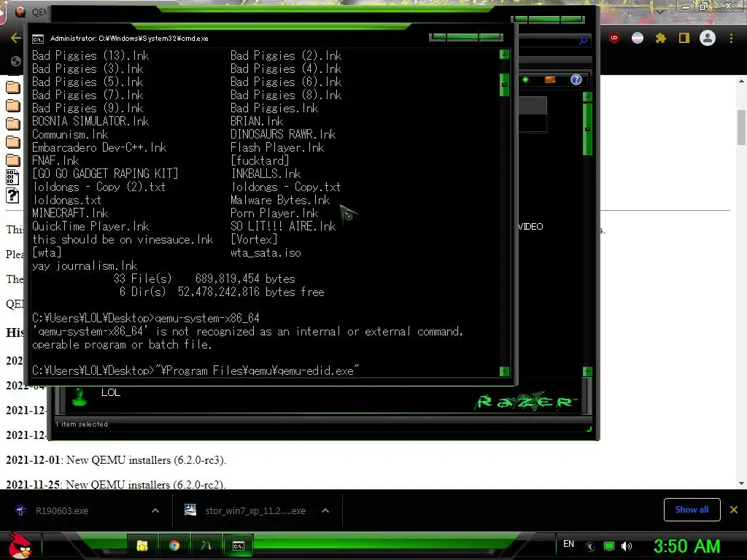Viewport: 747px width, 560px height.
Task: Click cmd window scrollbar up arrow
Action: point(505,54)
